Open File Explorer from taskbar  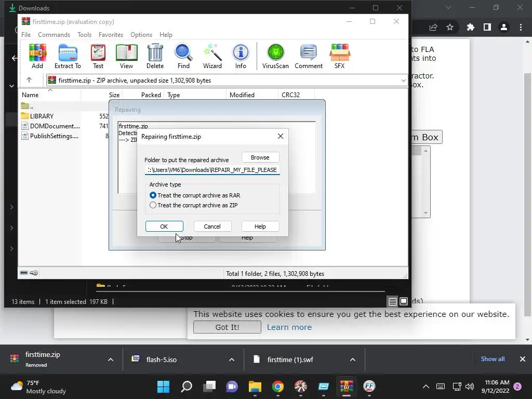[x=255, y=387]
